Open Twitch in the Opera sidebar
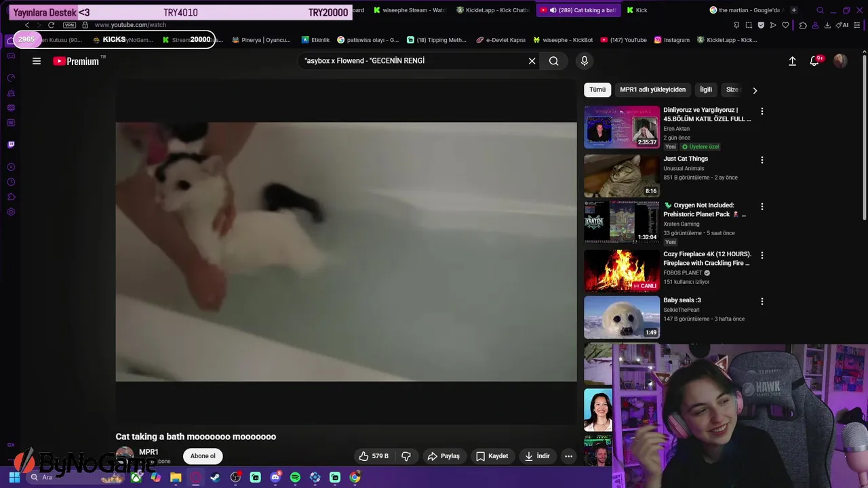This screenshot has height=488, width=868. [x=11, y=144]
